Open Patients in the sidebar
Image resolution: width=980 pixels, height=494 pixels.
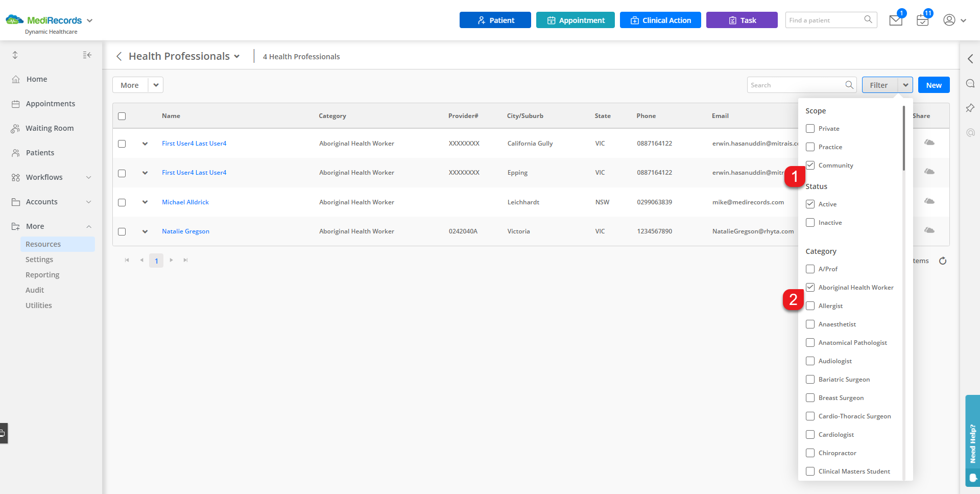(x=40, y=153)
